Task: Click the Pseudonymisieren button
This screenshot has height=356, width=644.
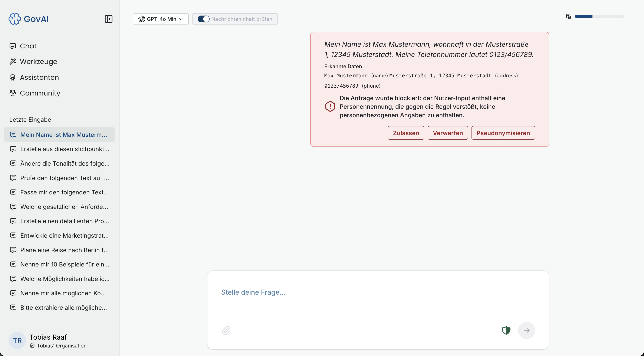Action: [503, 133]
